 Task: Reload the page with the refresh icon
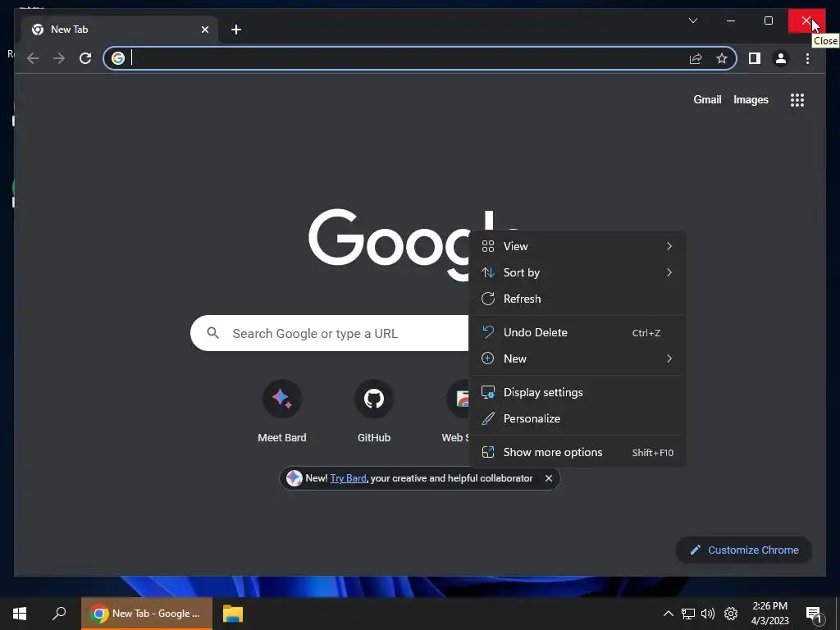[85, 58]
